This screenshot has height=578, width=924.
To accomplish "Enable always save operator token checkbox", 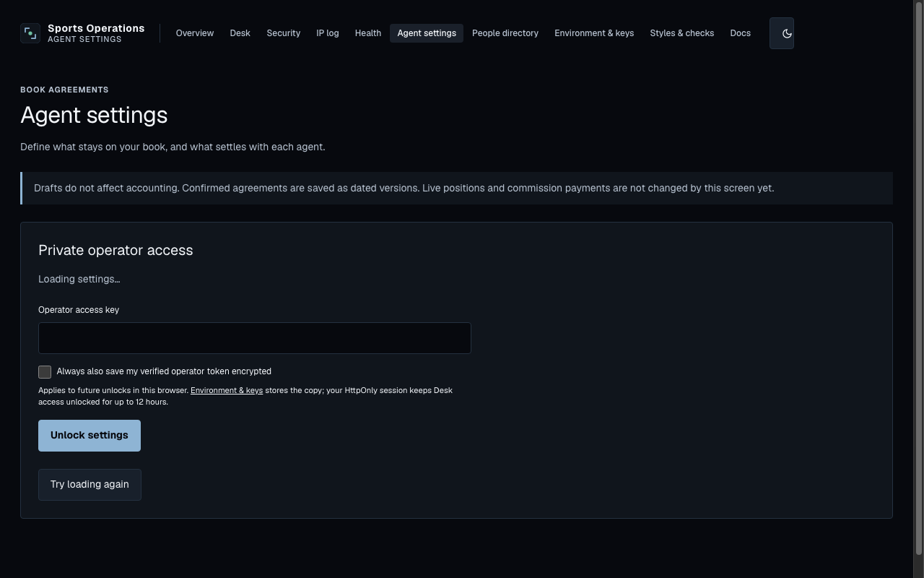I will pyautogui.click(x=45, y=372).
